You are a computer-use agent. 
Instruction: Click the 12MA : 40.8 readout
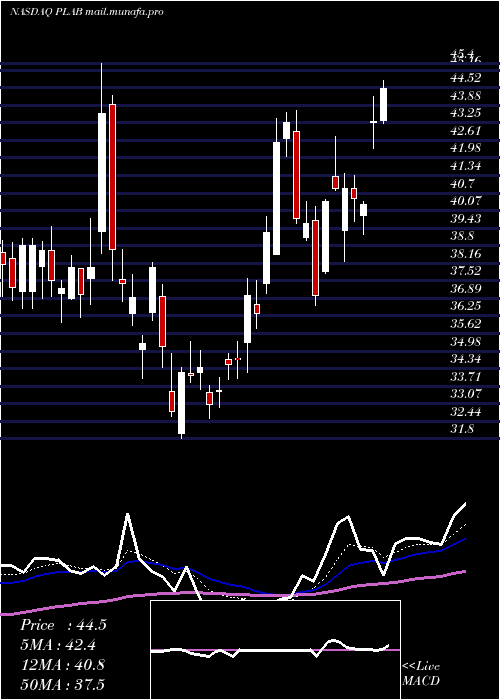[62, 665]
